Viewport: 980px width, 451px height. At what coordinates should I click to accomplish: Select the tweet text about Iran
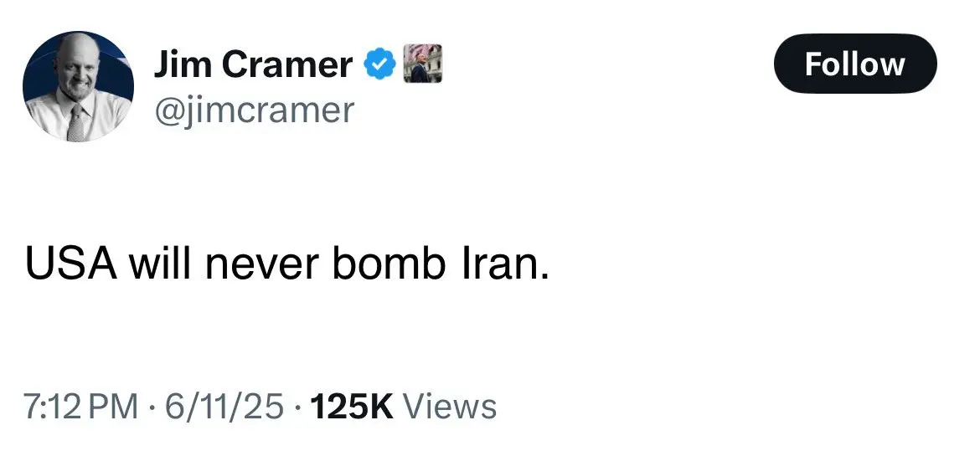tap(286, 263)
